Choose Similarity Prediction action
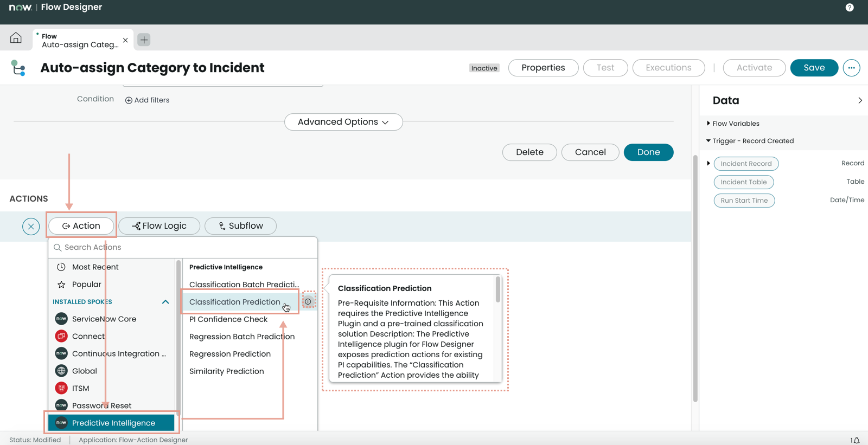Screen dimensions: 868x445 pyautogui.click(x=227, y=371)
